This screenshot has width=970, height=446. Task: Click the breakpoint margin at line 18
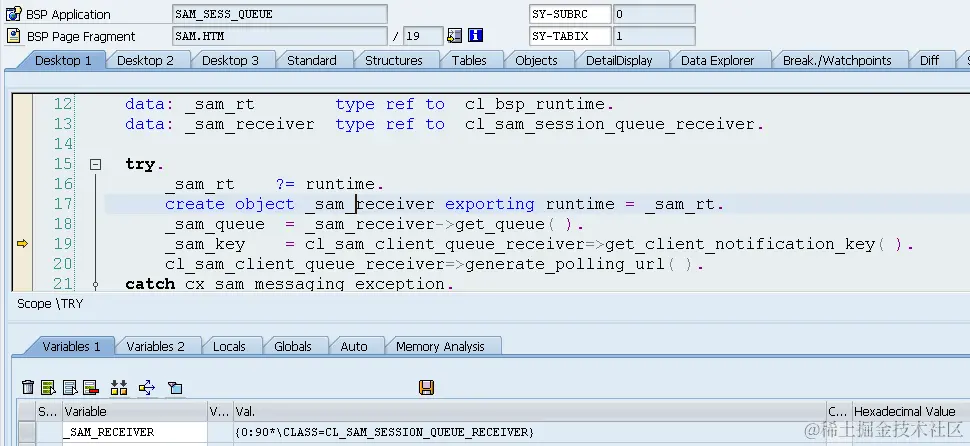[x=22, y=223]
